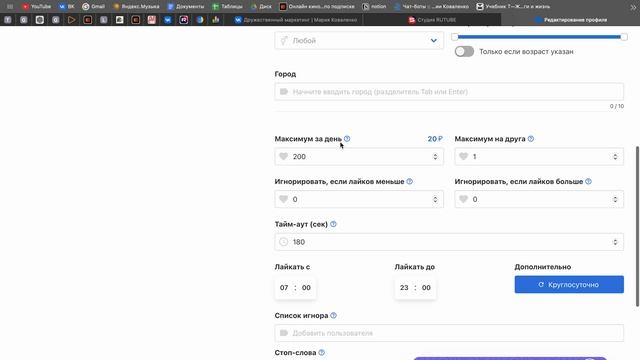The image size is (640, 360).
Task: Expand the Любой gender dropdown
Action: pyautogui.click(x=359, y=40)
